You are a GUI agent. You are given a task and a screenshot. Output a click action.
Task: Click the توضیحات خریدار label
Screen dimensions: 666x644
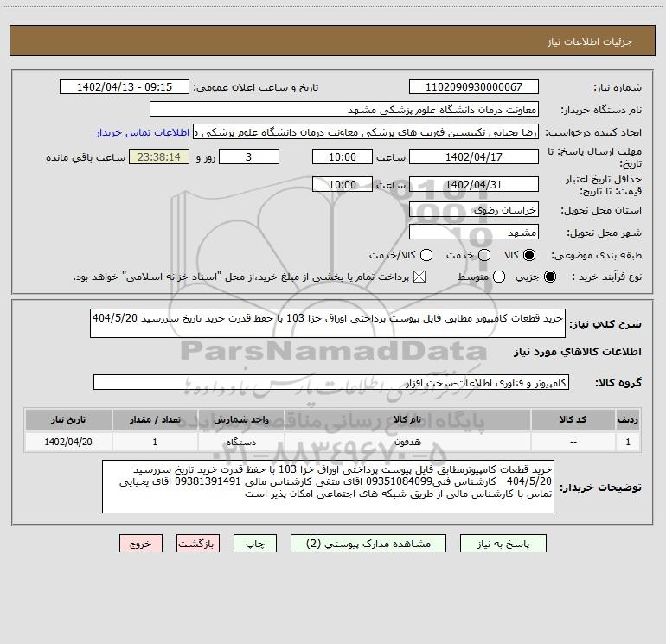(x=600, y=488)
